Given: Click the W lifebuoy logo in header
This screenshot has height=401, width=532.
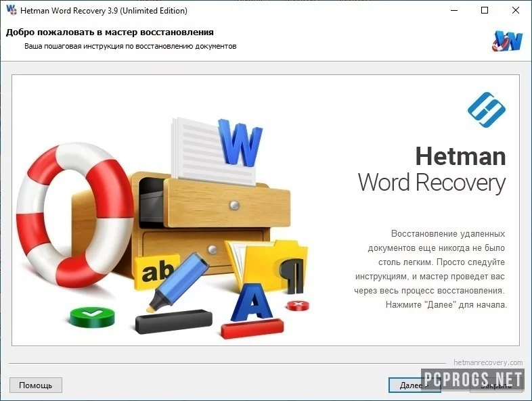Looking at the screenshot, I should [x=507, y=41].
